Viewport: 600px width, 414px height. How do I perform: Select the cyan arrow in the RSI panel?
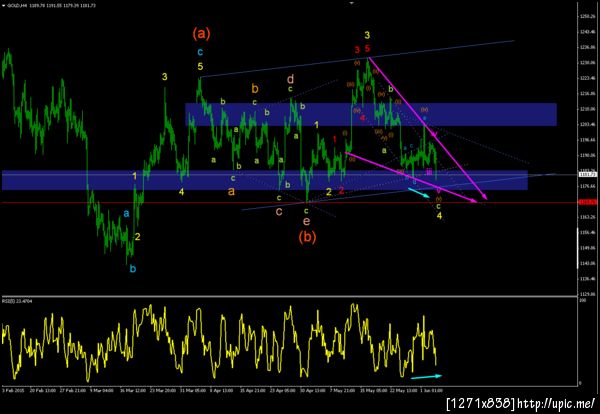pos(426,377)
